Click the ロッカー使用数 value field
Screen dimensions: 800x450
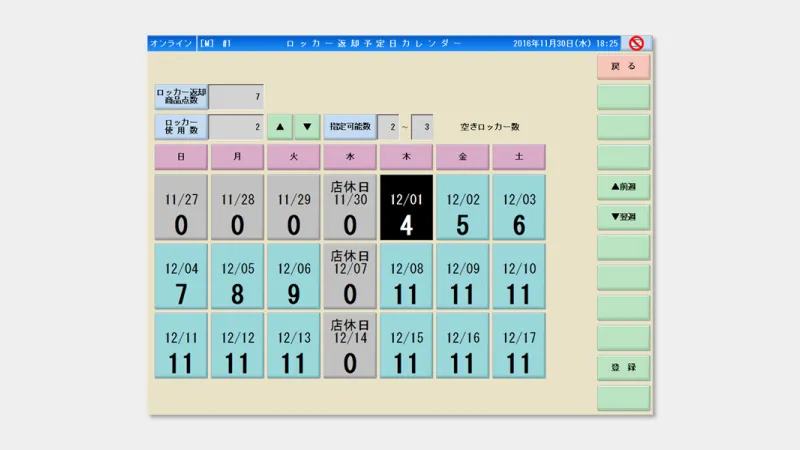tap(236, 127)
